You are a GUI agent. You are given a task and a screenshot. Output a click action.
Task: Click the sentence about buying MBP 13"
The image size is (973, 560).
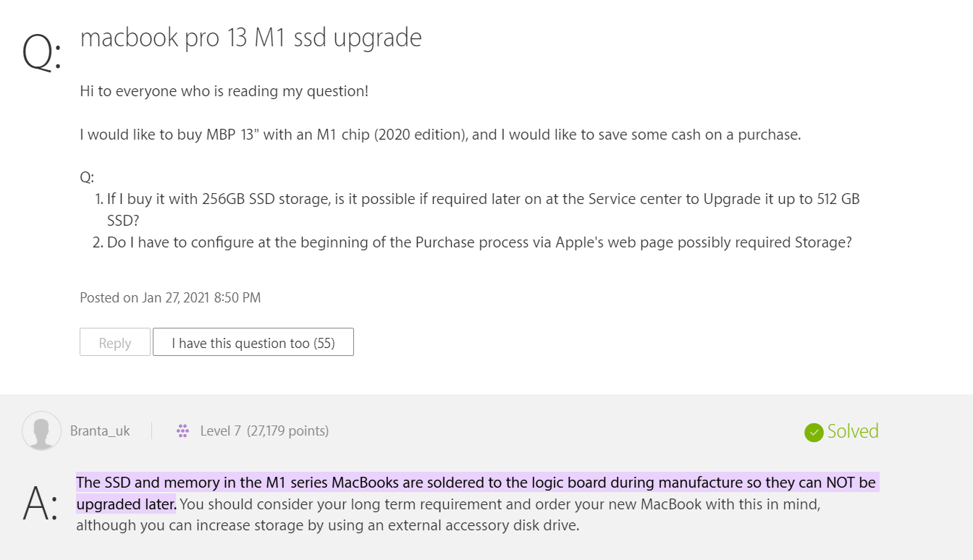click(440, 135)
